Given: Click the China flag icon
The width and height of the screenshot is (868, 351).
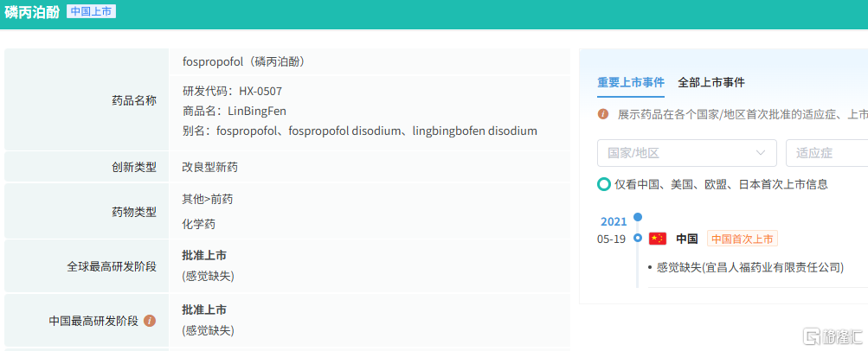Looking at the screenshot, I should [x=658, y=239].
